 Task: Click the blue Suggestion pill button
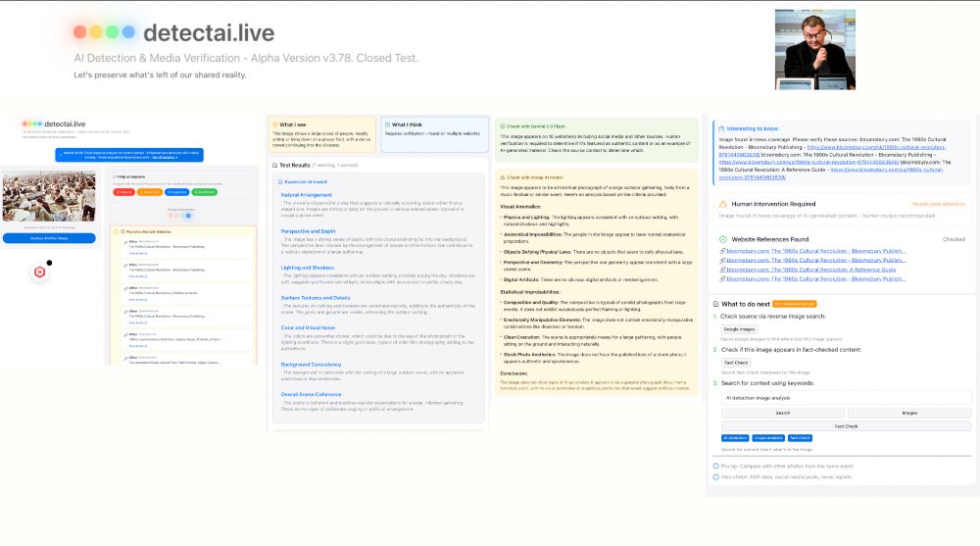point(176,192)
